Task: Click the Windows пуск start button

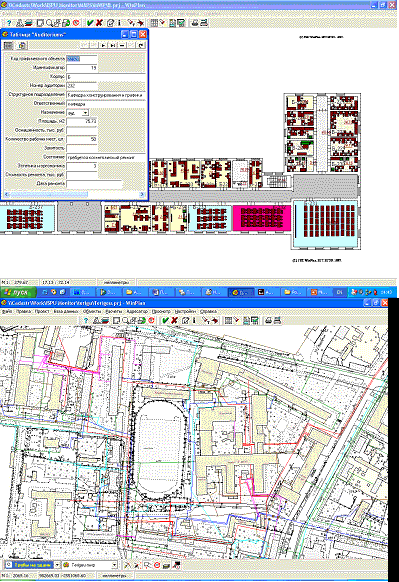Action: 18,292
